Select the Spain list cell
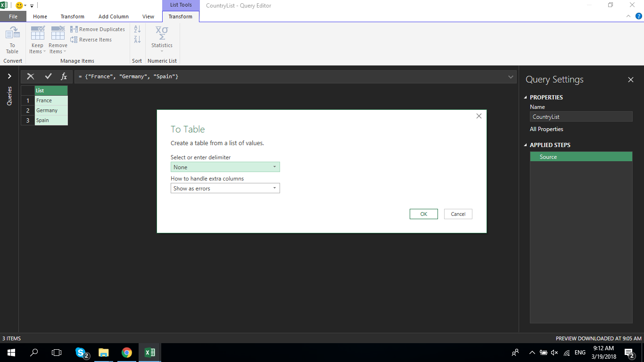Screen dimensions: 644x362 coord(51,120)
